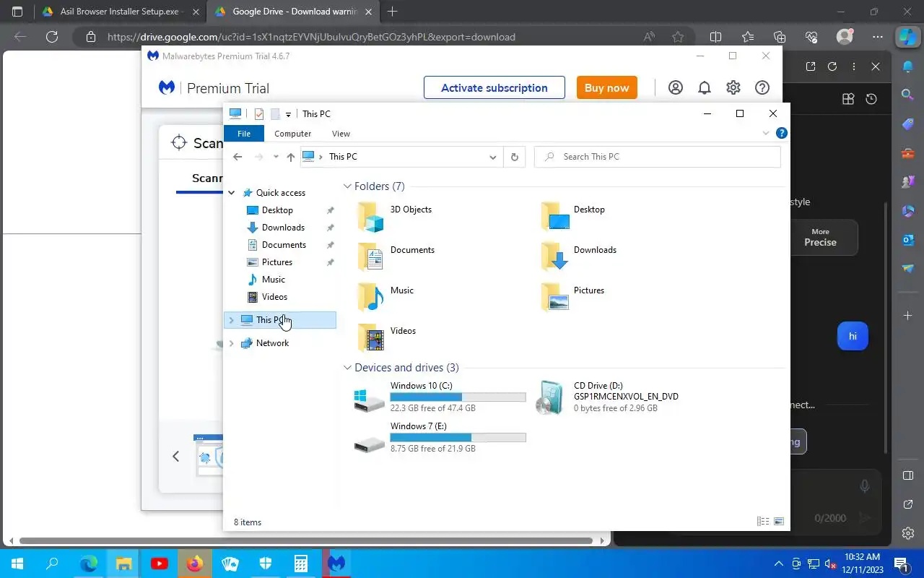Open Windows Start menu
The width and height of the screenshot is (924, 578).
(x=17, y=564)
